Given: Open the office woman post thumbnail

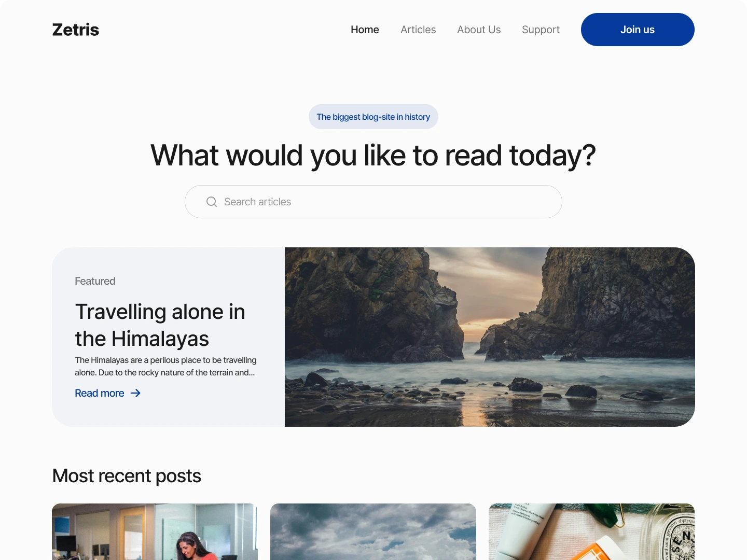Looking at the screenshot, I should [x=155, y=531].
